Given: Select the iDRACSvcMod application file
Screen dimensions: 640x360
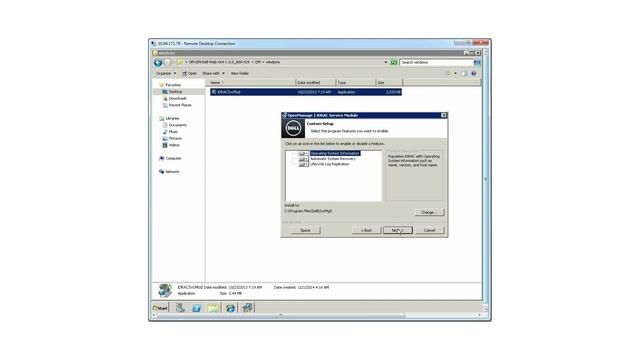Looking at the screenshot, I should [x=306, y=92].
